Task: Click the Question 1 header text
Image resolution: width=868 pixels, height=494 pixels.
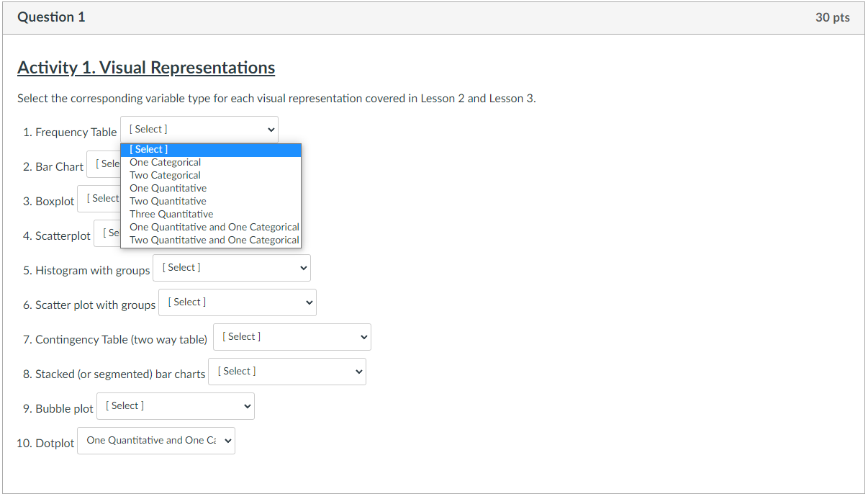Action: coord(51,17)
